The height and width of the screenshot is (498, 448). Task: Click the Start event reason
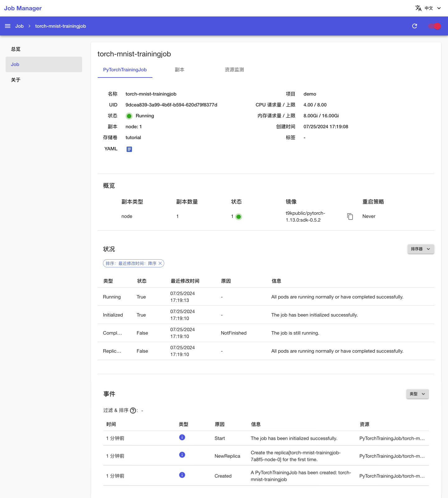click(220, 438)
